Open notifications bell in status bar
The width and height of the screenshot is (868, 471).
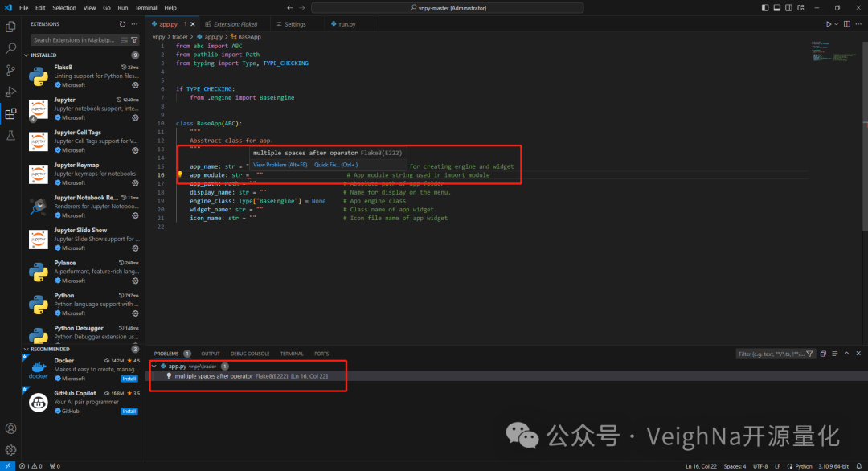click(858, 466)
